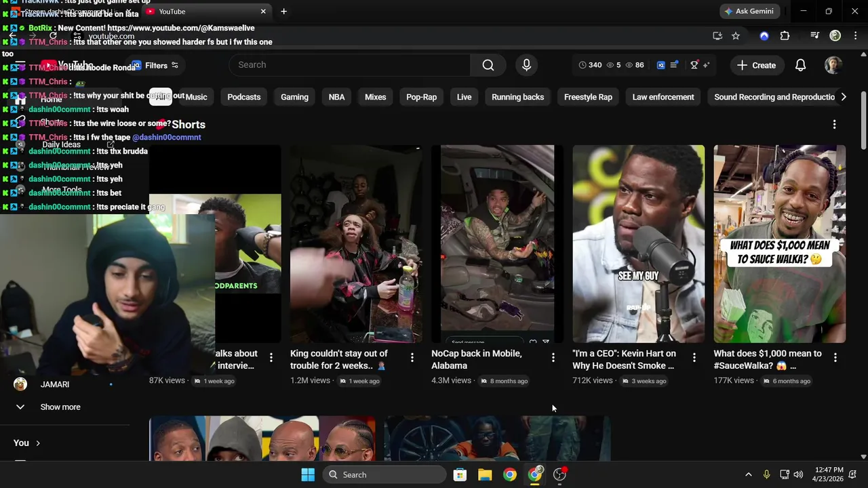Click the eye stat showing 86
The height and width of the screenshot is (488, 868).
[x=635, y=65]
